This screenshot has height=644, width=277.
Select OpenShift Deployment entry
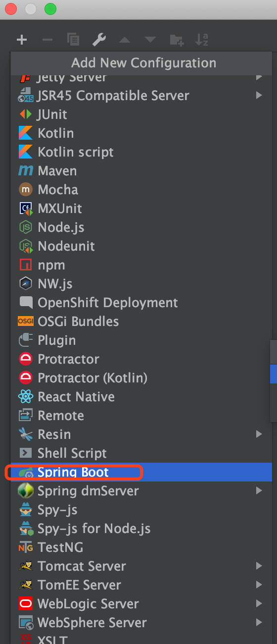point(141,303)
